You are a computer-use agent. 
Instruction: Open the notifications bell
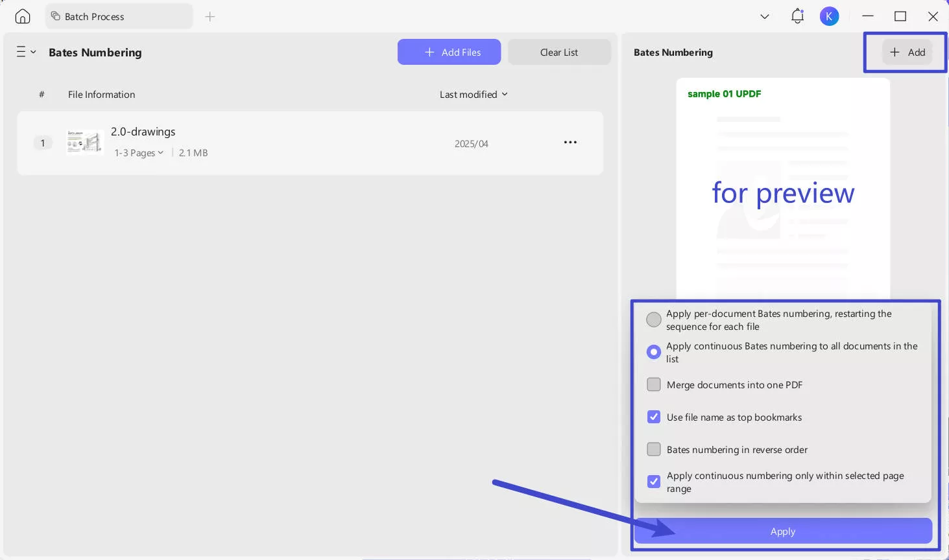click(x=797, y=17)
